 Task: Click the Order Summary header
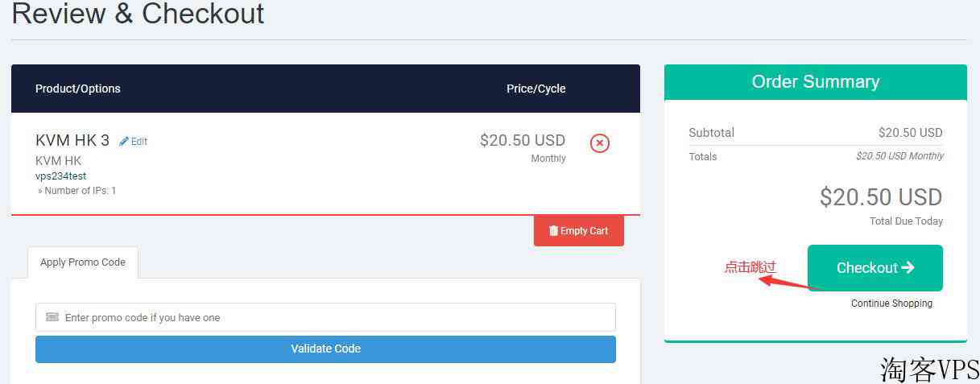point(815,82)
